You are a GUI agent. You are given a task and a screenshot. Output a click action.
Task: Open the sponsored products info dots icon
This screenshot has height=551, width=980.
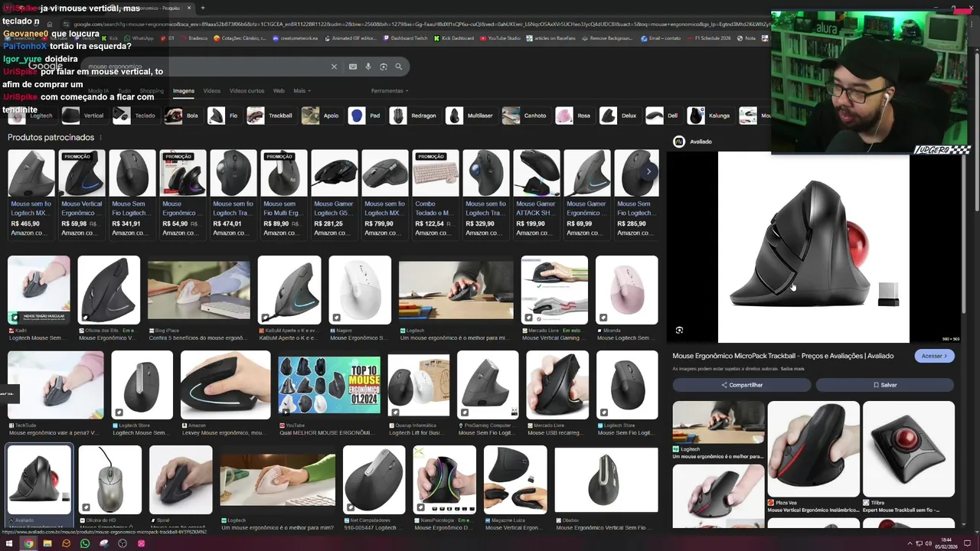(x=101, y=138)
